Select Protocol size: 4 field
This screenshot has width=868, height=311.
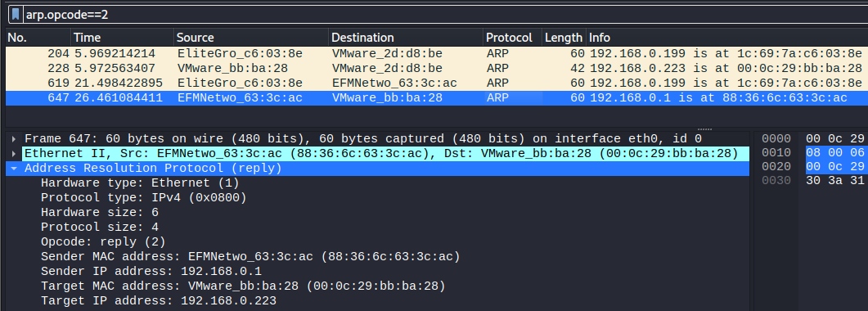[100, 227]
